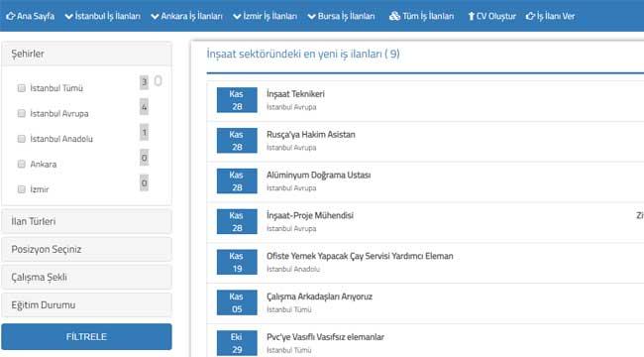Click the Ana Sayfa hand icon
Screen dimensions: 644x357
click(10, 16)
